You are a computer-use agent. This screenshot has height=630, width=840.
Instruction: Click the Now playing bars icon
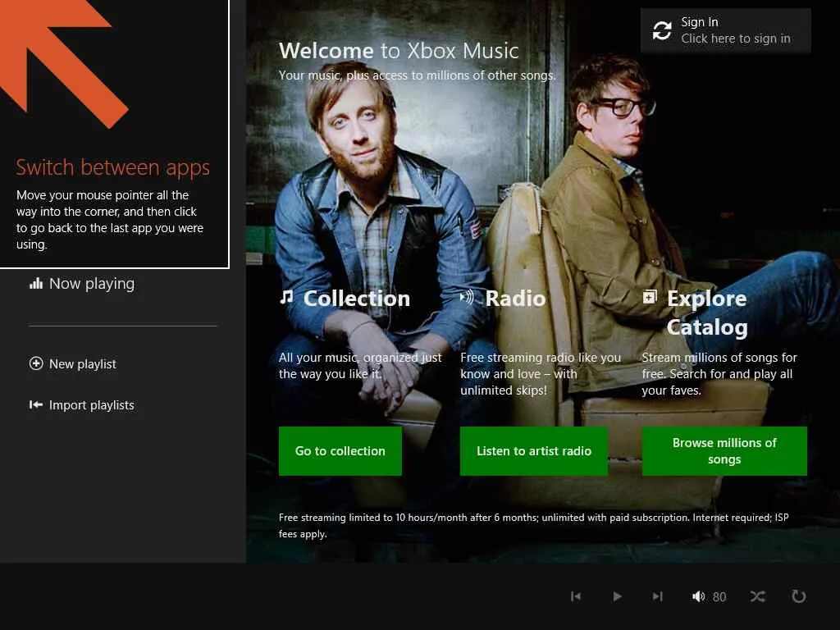pos(36,283)
